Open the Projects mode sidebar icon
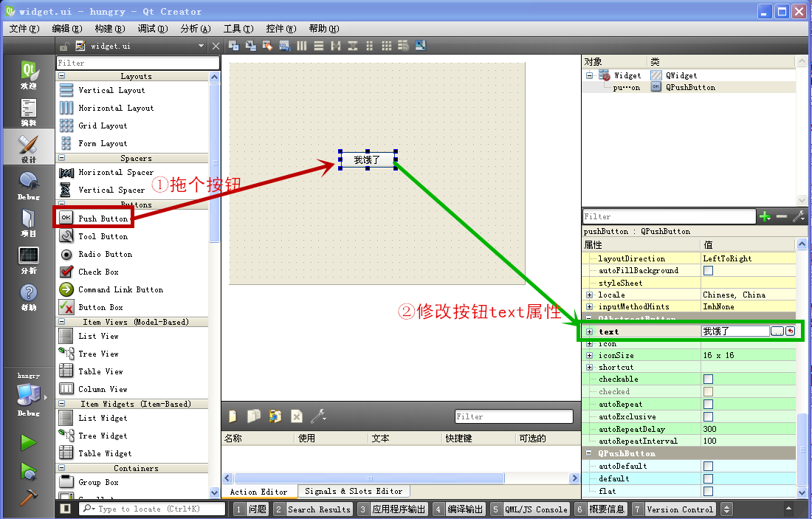The image size is (812, 519). click(x=29, y=222)
